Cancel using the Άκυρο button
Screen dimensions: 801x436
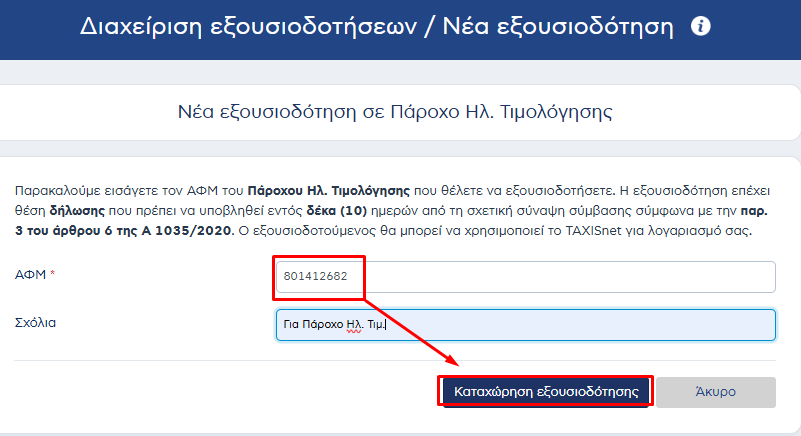tap(716, 392)
